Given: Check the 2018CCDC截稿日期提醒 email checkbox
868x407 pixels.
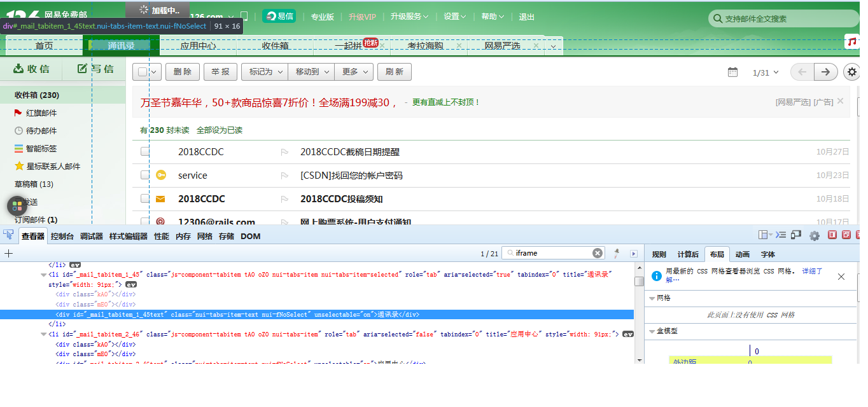Looking at the screenshot, I should [145, 152].
